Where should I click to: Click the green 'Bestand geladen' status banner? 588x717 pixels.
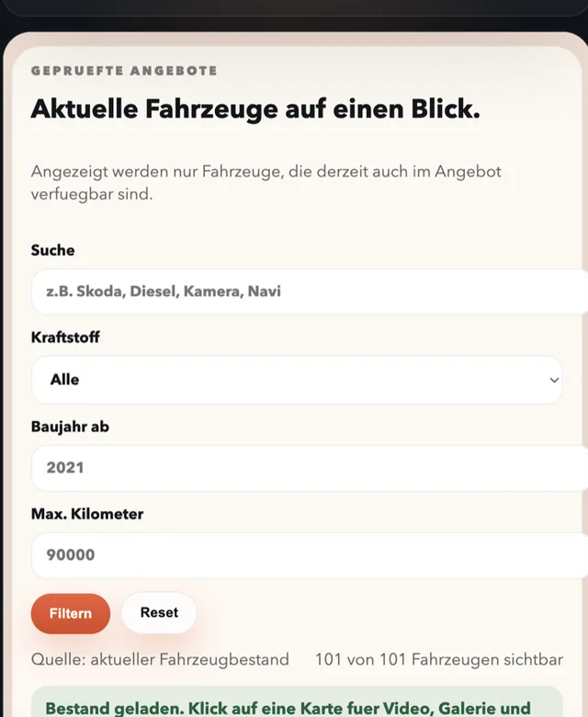pos(297,701)
